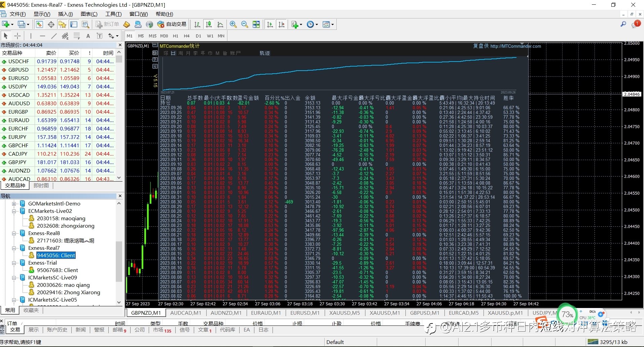The image size is (644, 347).
Task: Zoom in on the chart
Action: coord(233,24)
